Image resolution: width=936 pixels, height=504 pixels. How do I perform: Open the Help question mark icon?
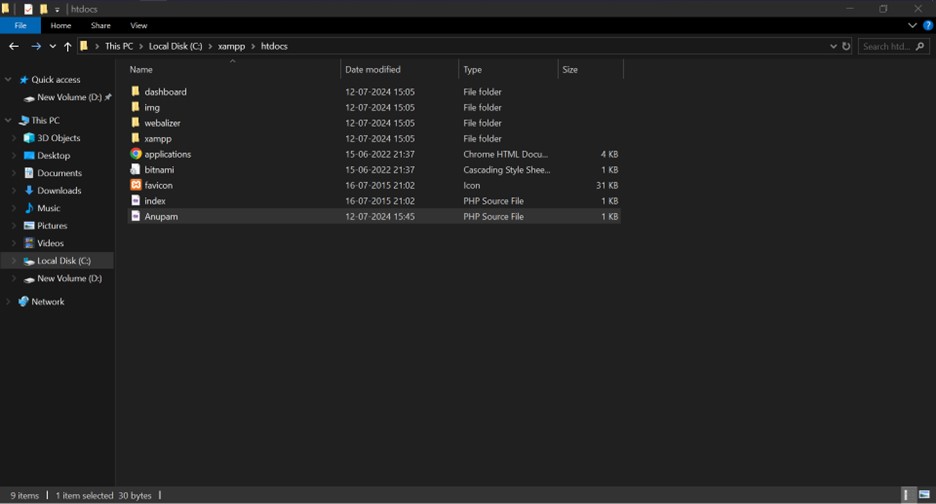(927, 25)
